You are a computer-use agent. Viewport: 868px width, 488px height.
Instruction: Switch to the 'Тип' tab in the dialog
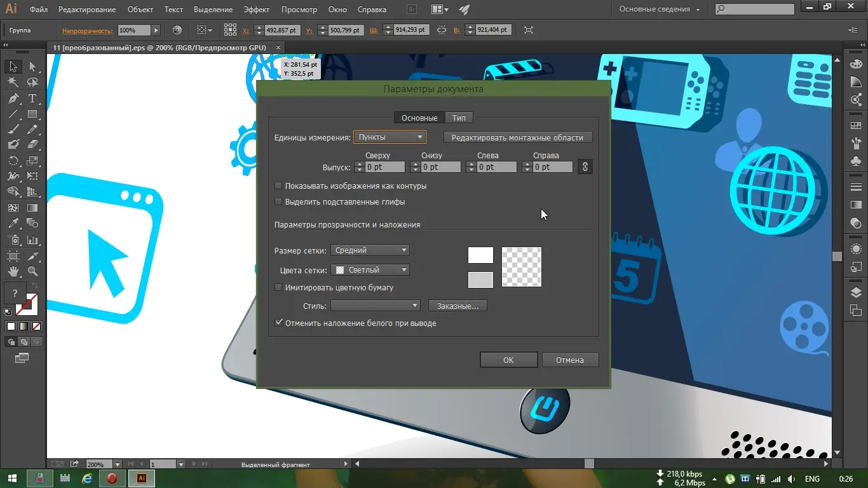[459, 118]
